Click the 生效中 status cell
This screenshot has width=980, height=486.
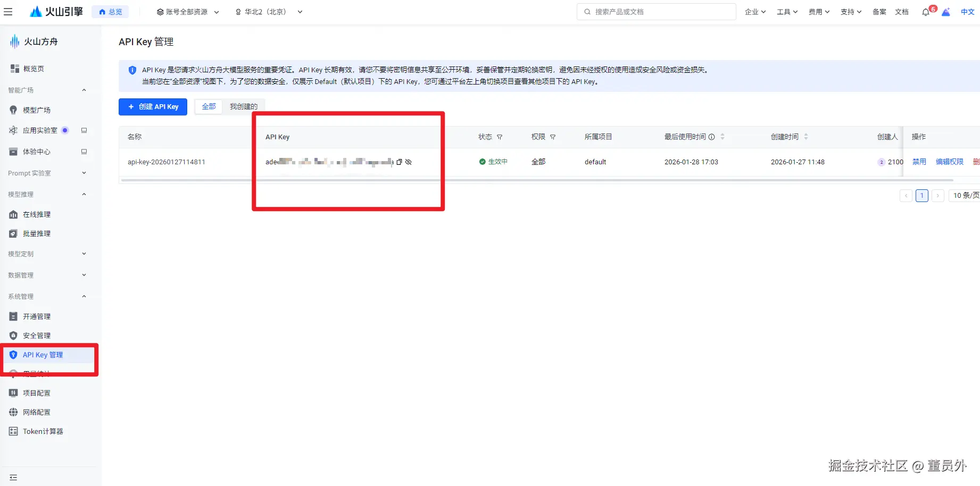(x=493, y=162)
